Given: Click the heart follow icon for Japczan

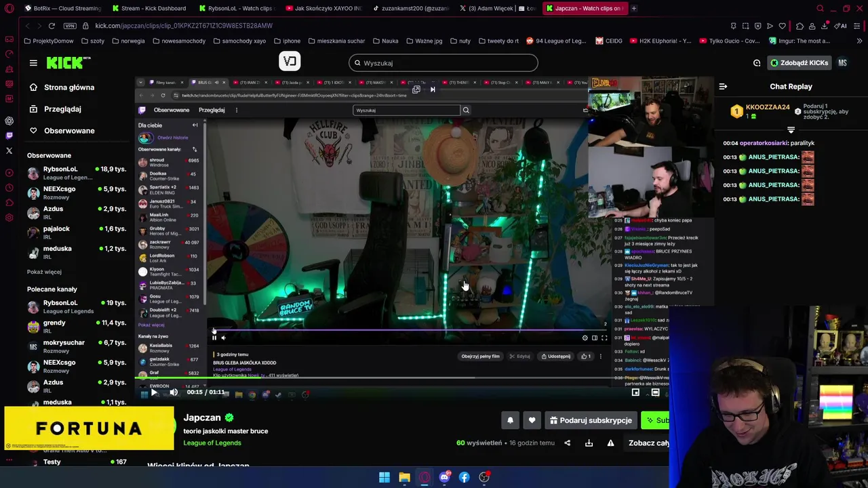Looking at the screenshot, I should [x=532, y=420].
